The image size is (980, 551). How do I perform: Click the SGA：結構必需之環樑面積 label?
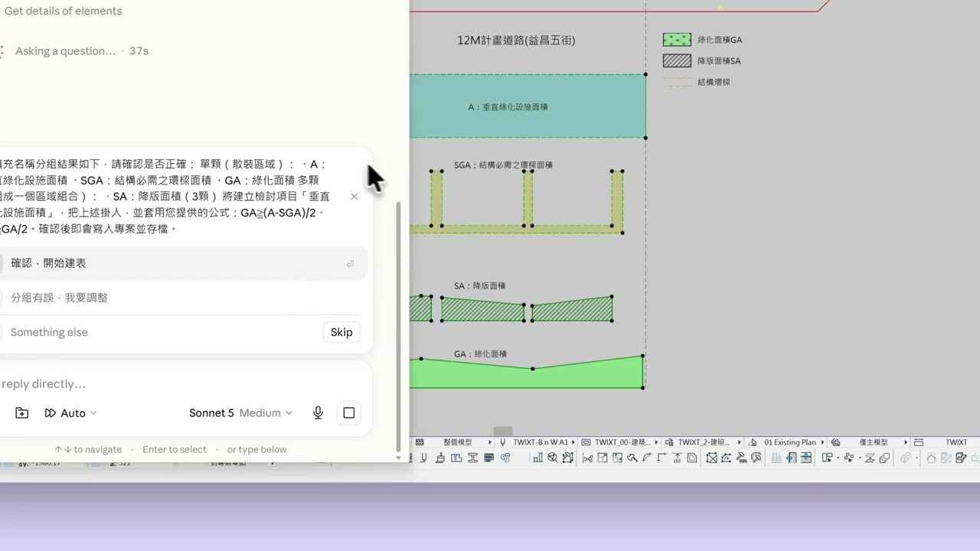503,165
